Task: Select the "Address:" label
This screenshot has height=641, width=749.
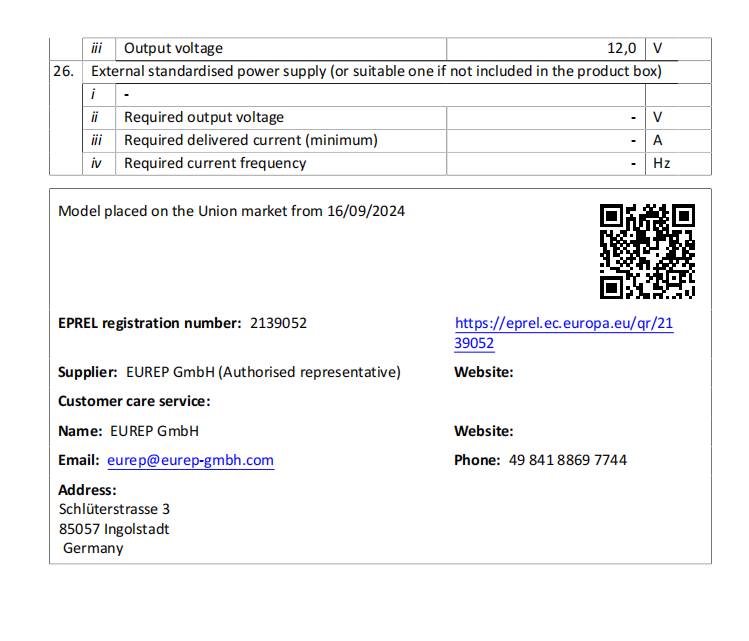Action: (x=87, y=490)
